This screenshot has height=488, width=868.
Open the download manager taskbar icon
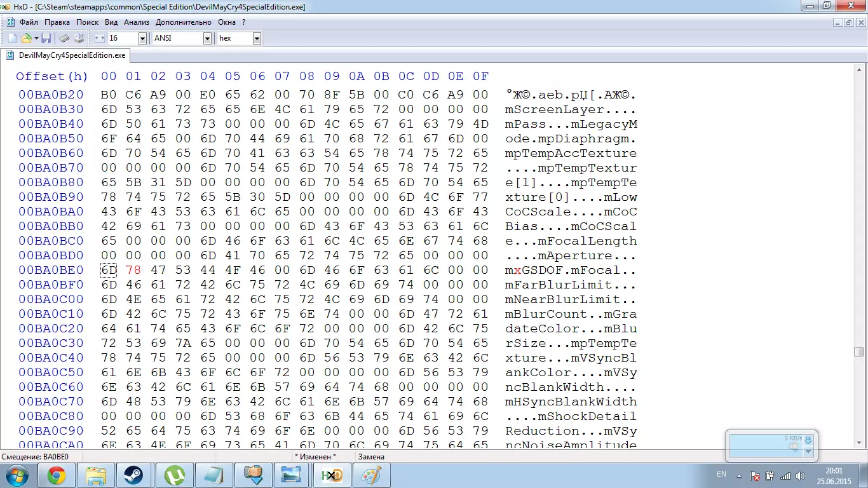pyautogui.click(x=252, y=475)
